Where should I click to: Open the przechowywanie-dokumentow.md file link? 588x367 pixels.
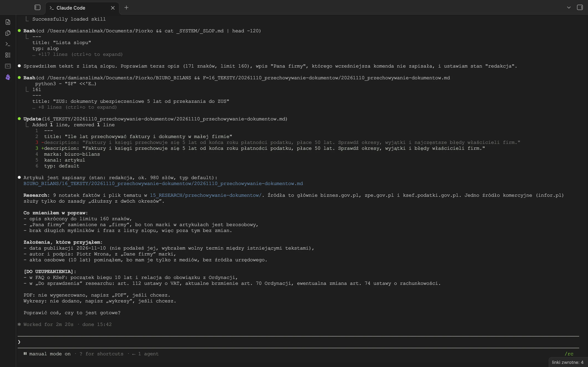point(163,183)
